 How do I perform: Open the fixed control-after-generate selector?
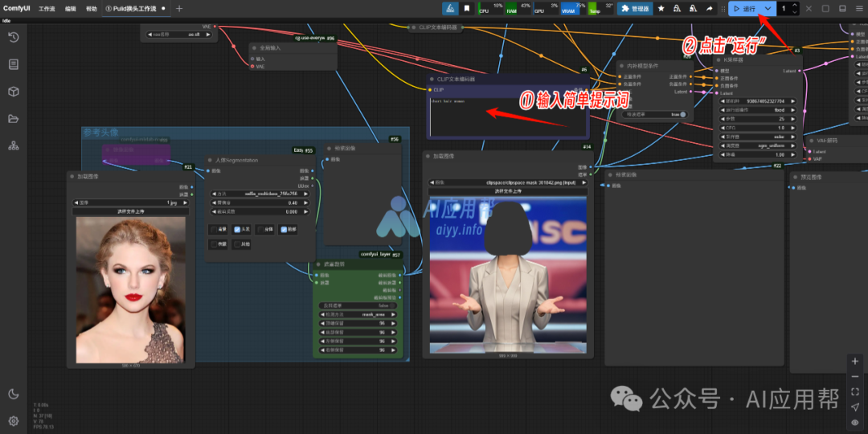757,110
